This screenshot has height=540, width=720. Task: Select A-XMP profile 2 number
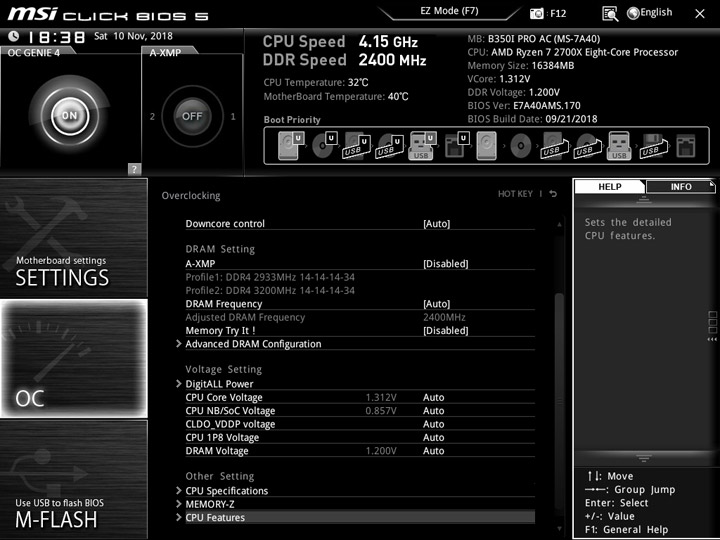tap(152, 117)
